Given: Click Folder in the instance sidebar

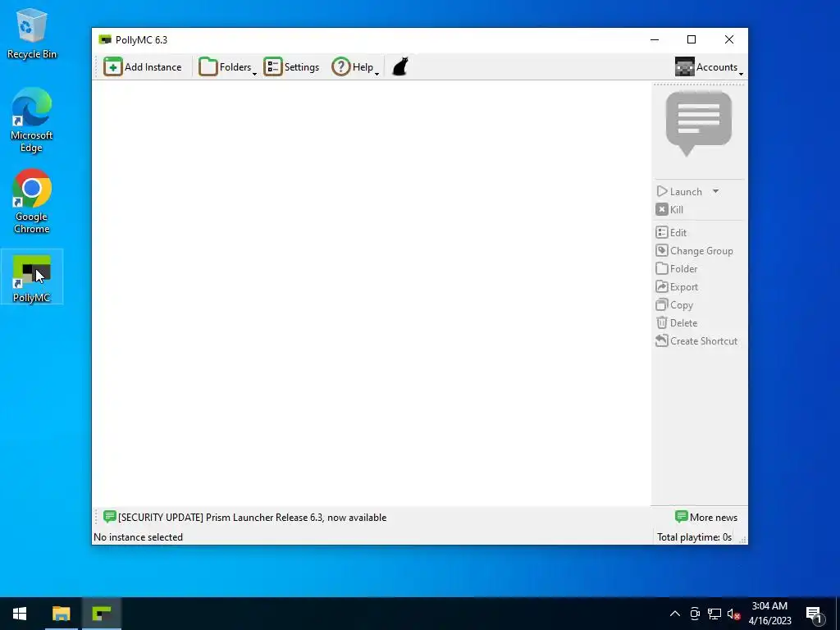Looking at the screenshot, I should [x=677, y=269].
